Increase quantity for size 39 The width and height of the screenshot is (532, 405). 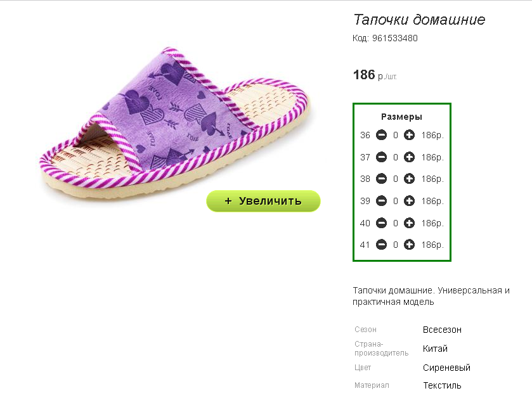click(409, 201)
